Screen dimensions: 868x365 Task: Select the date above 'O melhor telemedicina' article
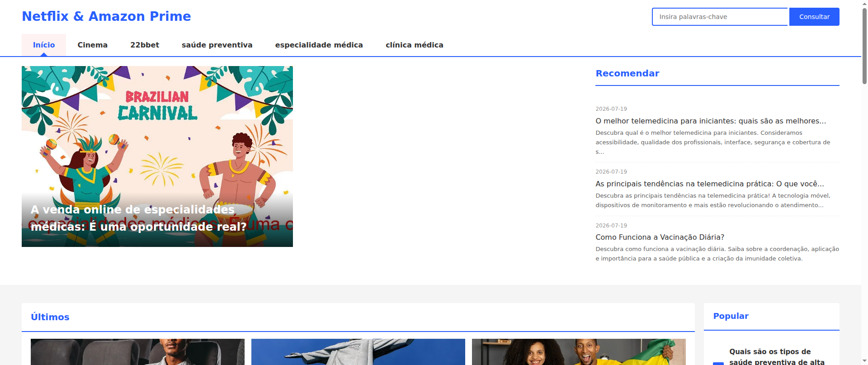tap(611, 109)
